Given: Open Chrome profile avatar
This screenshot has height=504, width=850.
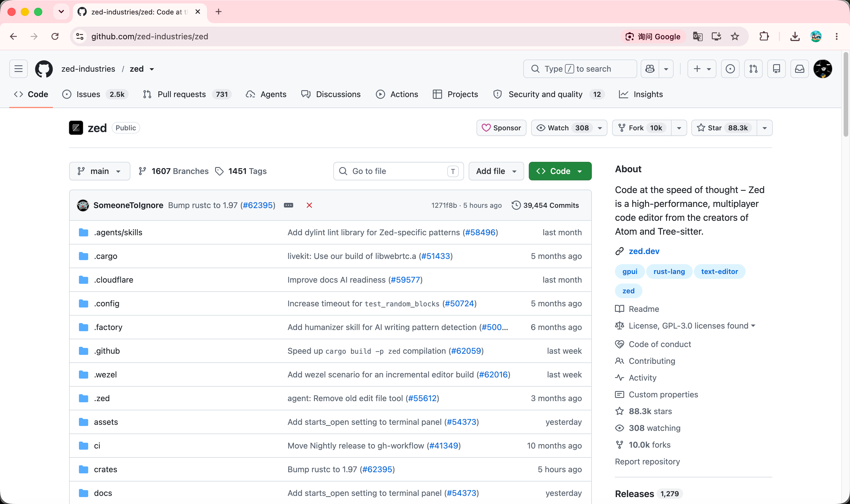Looking at the screenshot, I should coord(816,36).
